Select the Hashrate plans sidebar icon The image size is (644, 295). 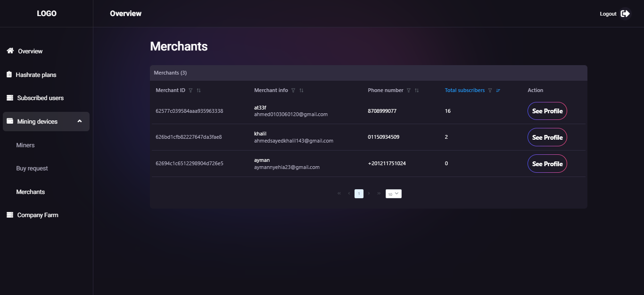(8, 75)
